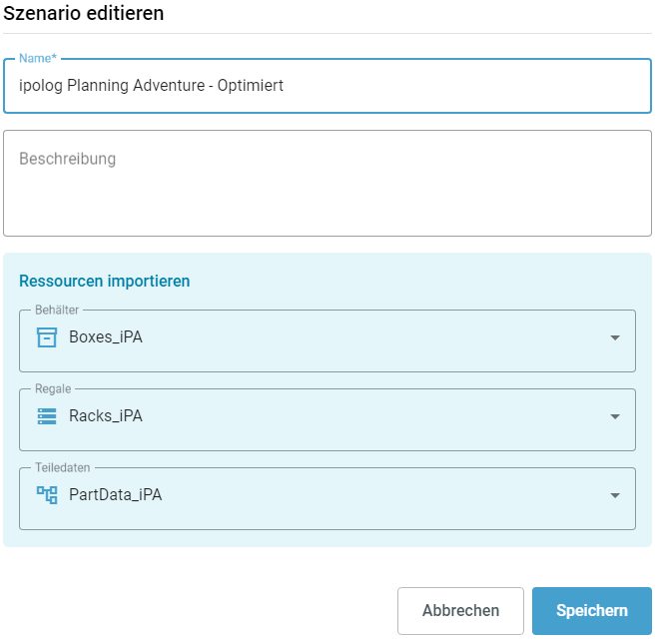The width and height of the screenshot is (660, 644).
Task: Expand the Teiledaten dropdown arrow
Action: click(615, 496)
